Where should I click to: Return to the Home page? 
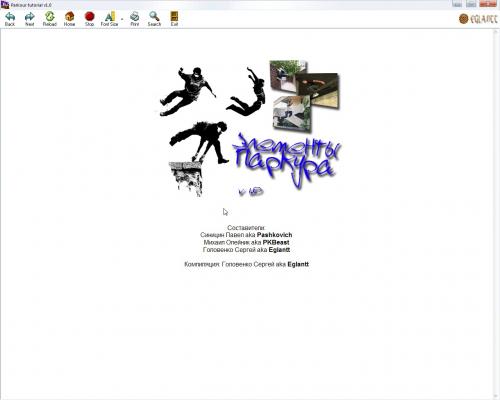(x=69, y=19)
